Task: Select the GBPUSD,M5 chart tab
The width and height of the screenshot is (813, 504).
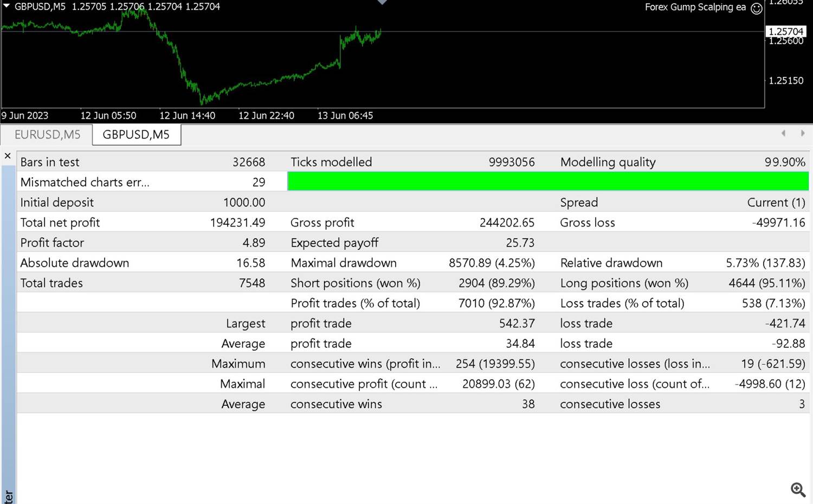Action: 136,134
